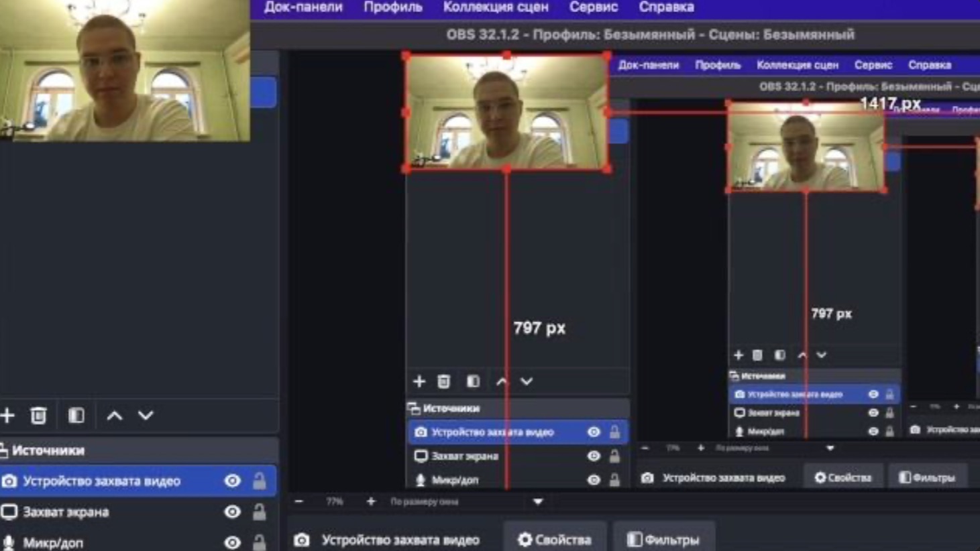Click Свойства in the larger mirrored bottom bar
Image resolution: width=980 pixels, height=551 pixels.
pyautogui.click(x=843, y=477)
